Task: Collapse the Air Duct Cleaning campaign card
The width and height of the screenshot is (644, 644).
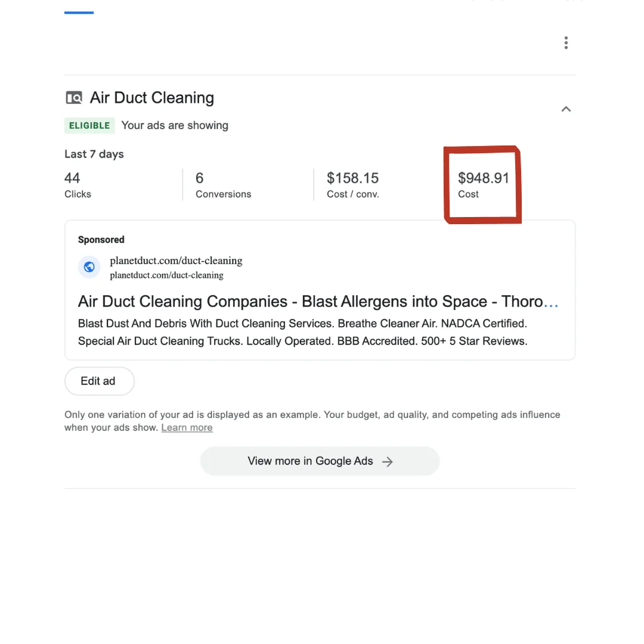Action: [566, 109]
